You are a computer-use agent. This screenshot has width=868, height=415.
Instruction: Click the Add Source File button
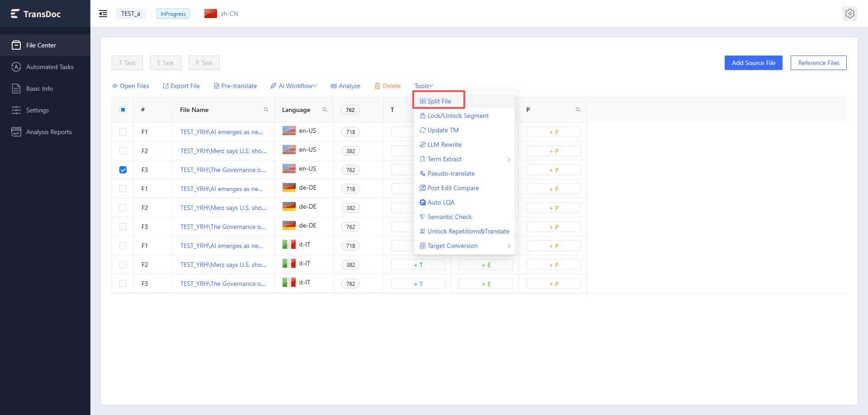pos(754,63)
